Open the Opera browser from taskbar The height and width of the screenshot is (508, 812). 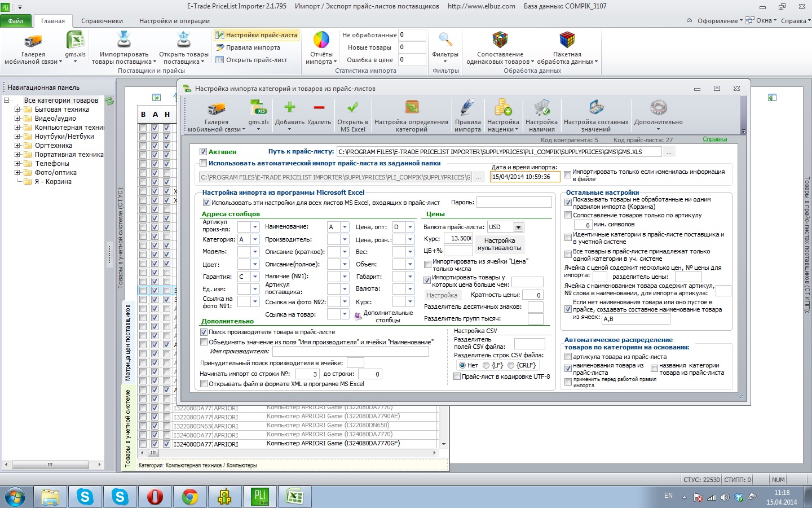[155, 497]
